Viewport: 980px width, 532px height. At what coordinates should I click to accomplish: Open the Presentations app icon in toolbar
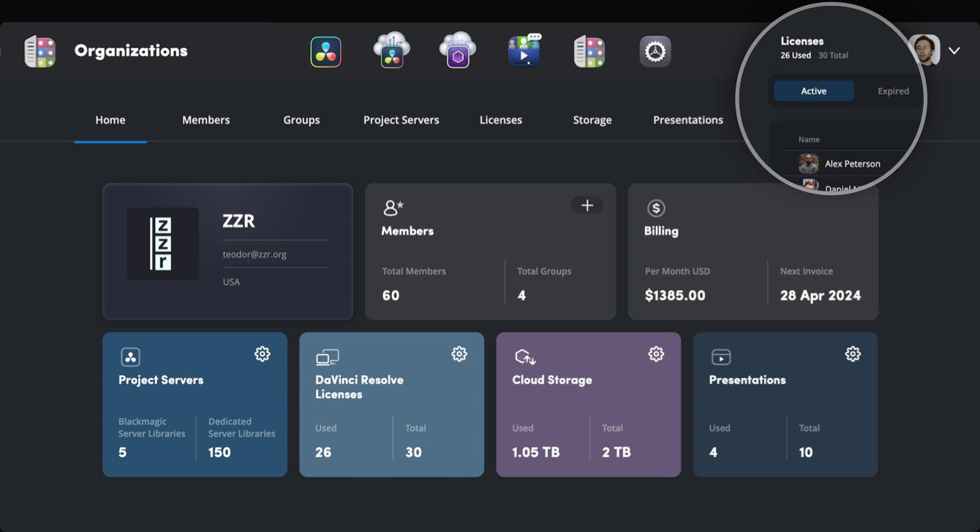(x=523, y=50)
